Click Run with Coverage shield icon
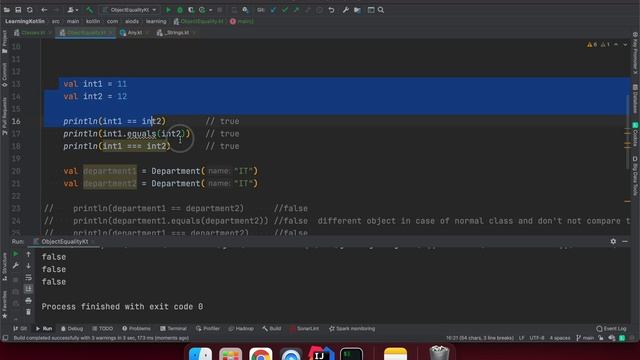640x360 pixels. pyautogui.click(x=191, y=10)
